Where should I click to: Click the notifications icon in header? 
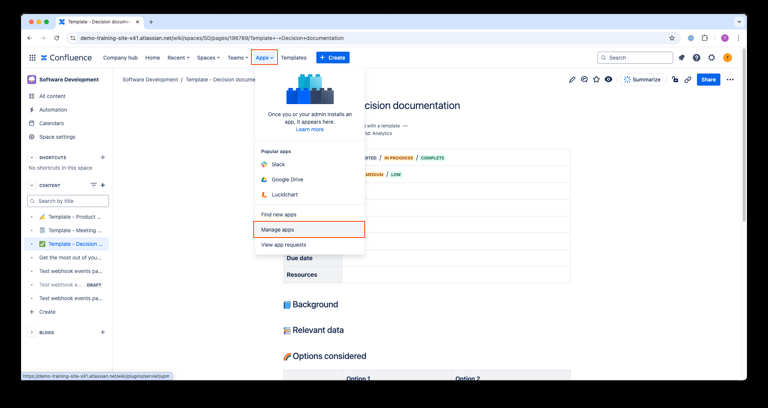coord(682,58)
